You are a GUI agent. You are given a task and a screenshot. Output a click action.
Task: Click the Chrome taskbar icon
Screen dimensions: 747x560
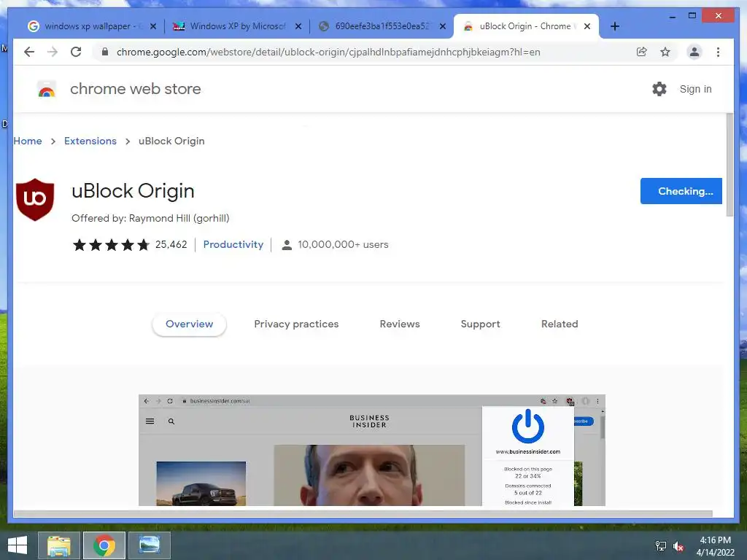(x=104, y=545)
